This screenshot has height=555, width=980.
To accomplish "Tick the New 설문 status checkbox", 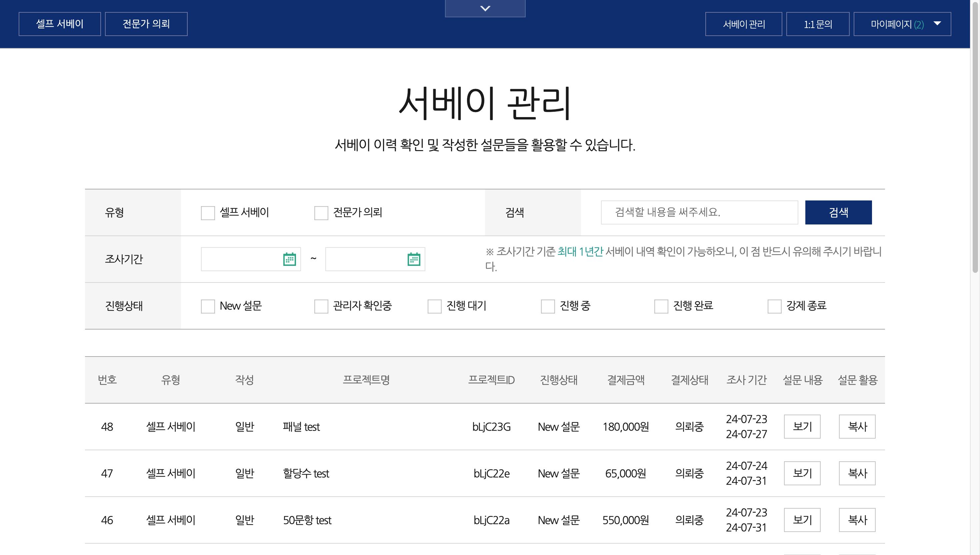I will pyautogui.click(x=208, y=306).
